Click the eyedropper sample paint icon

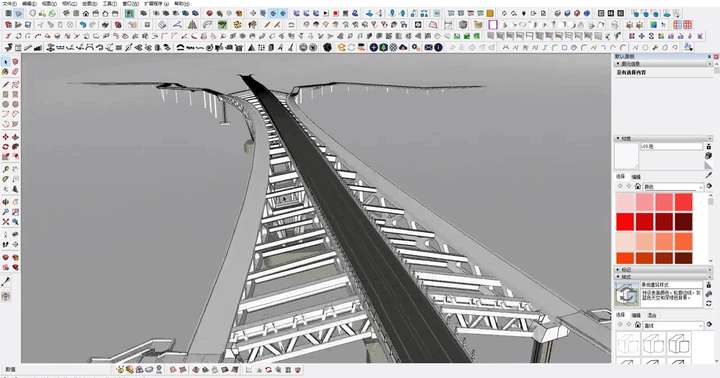[709, 175]
